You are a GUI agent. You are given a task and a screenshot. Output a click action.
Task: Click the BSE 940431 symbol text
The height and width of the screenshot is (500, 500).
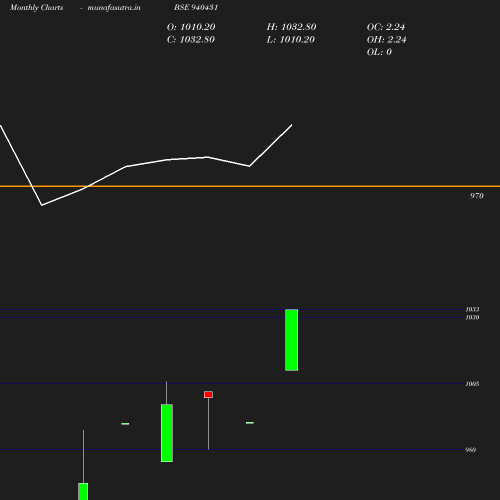point(196,7)
